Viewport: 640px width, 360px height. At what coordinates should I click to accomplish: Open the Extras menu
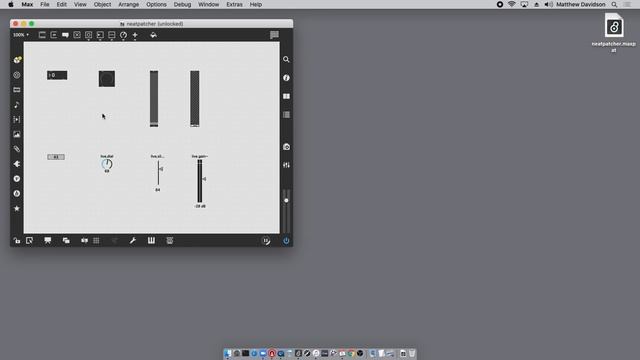coord(234,4)
